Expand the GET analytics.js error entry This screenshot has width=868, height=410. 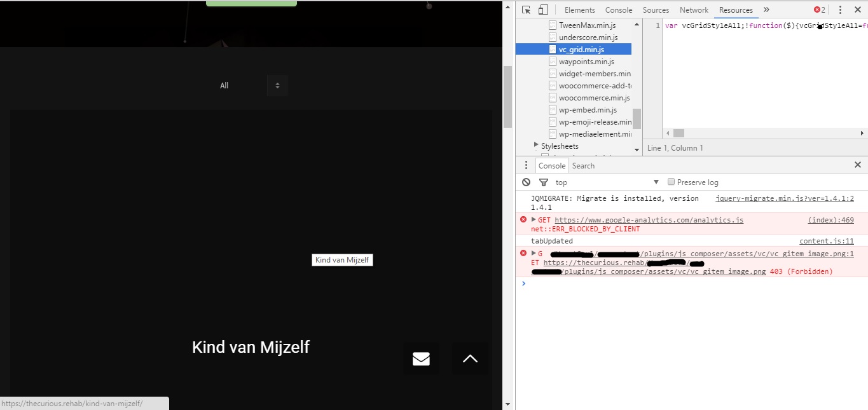[x=534, y=219]
